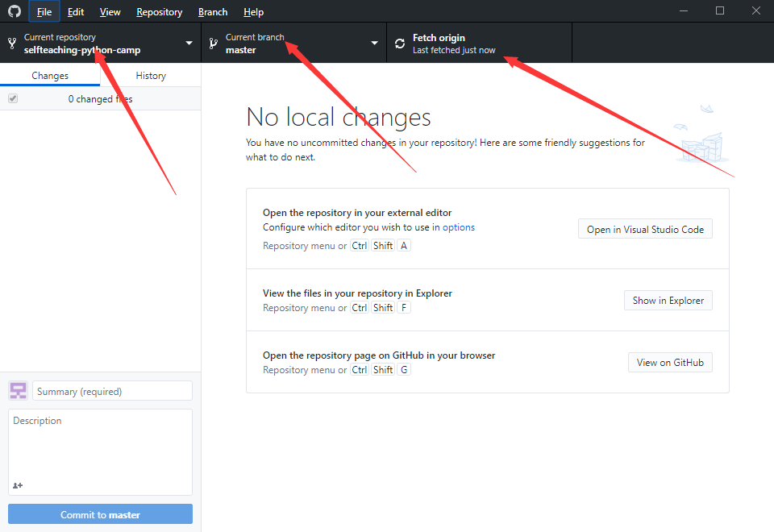Click the repository icon beside Current repository

click(x=12, y=44)
